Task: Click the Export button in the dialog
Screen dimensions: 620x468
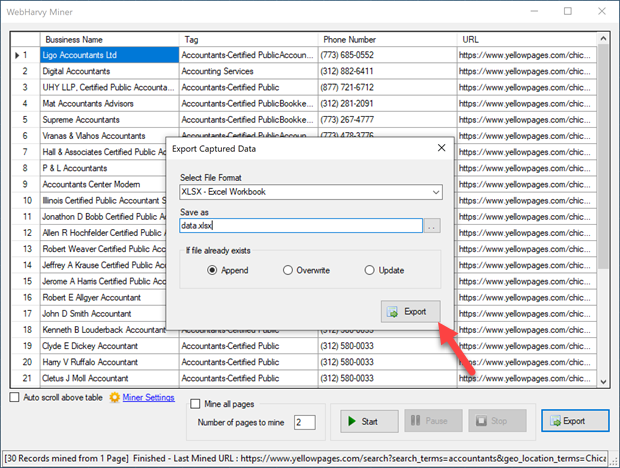Action: pyautogui.click(x=410, y=312)
